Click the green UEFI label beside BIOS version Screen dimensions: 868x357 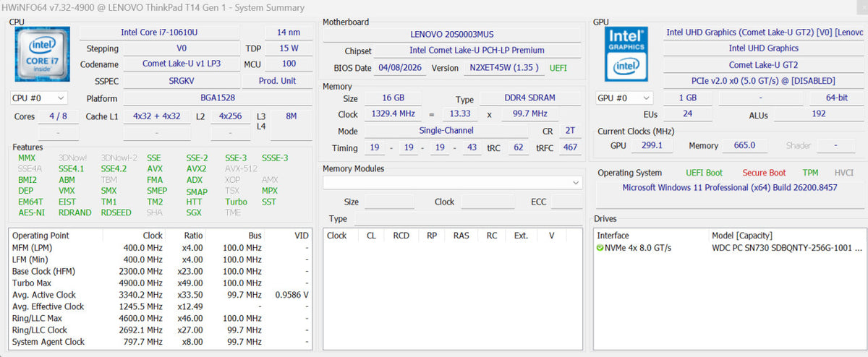(x=558, y=67)
